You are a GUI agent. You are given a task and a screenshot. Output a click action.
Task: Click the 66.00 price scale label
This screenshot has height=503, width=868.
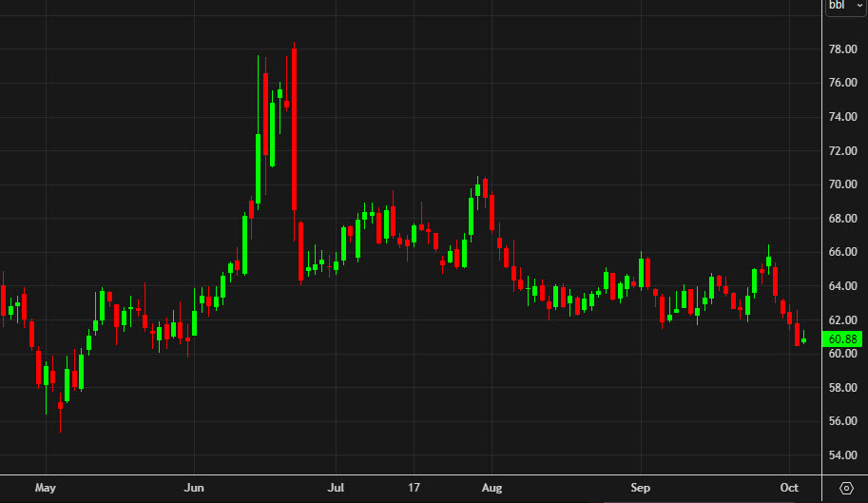pos(843,252)
